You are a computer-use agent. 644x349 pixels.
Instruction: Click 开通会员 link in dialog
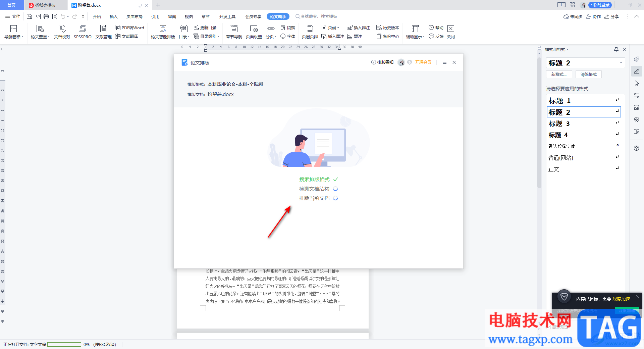point(423,62)
